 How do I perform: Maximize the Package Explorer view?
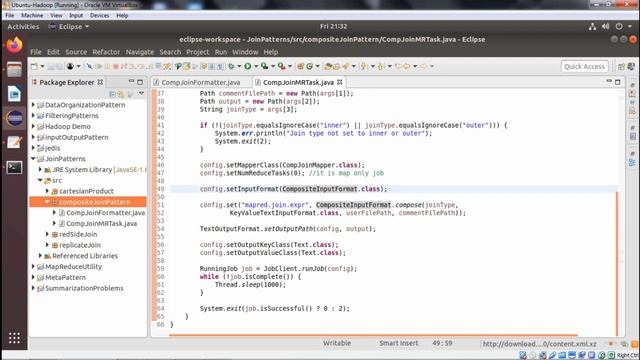[140, 82]
